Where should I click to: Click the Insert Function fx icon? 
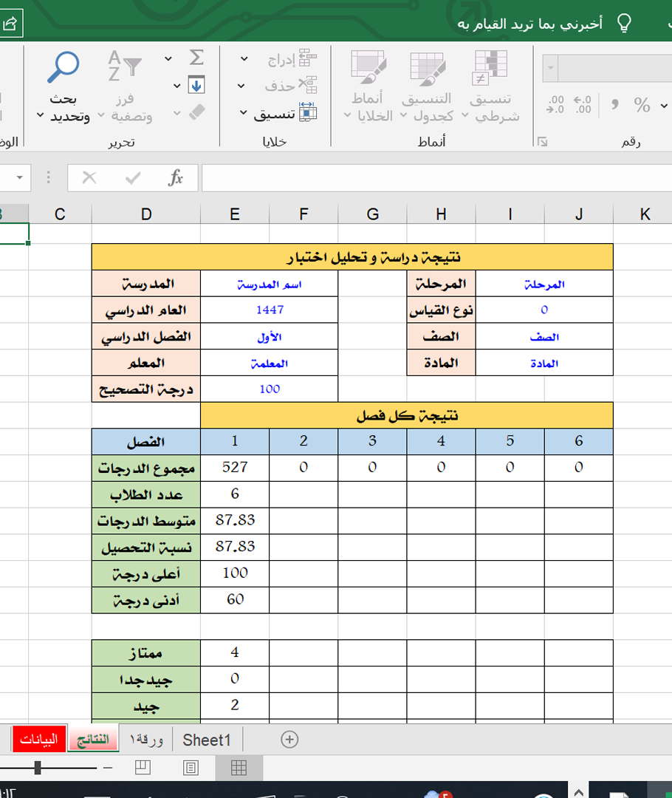click(x=176, y=178)
